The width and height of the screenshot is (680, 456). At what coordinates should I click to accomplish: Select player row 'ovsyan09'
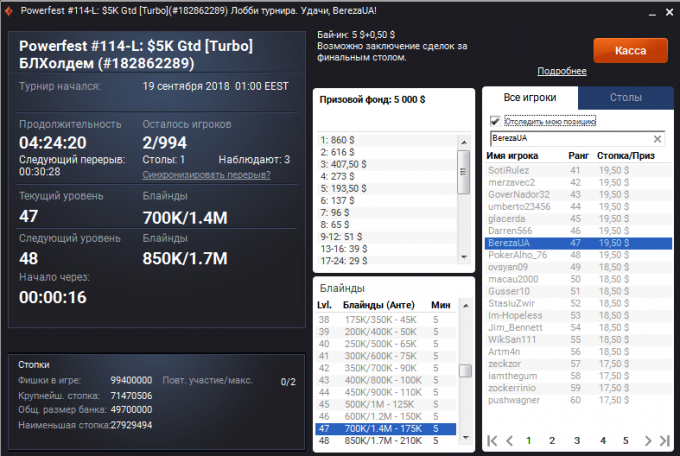tap(578, 267)
